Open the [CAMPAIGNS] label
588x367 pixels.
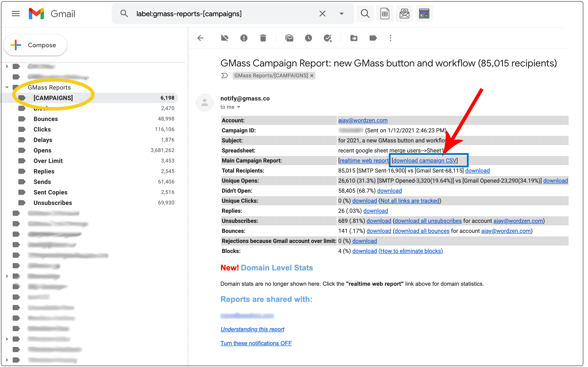point(53,98)
